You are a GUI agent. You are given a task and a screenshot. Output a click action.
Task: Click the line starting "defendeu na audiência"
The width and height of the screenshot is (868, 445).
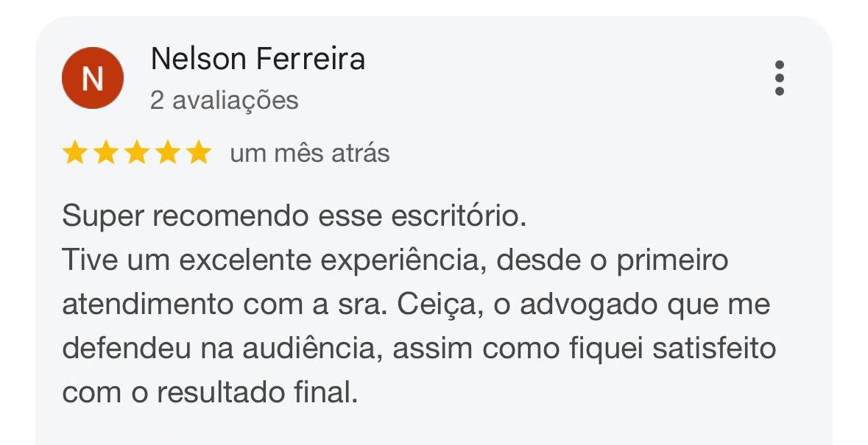pyautogui.click(x=418, y=348)
